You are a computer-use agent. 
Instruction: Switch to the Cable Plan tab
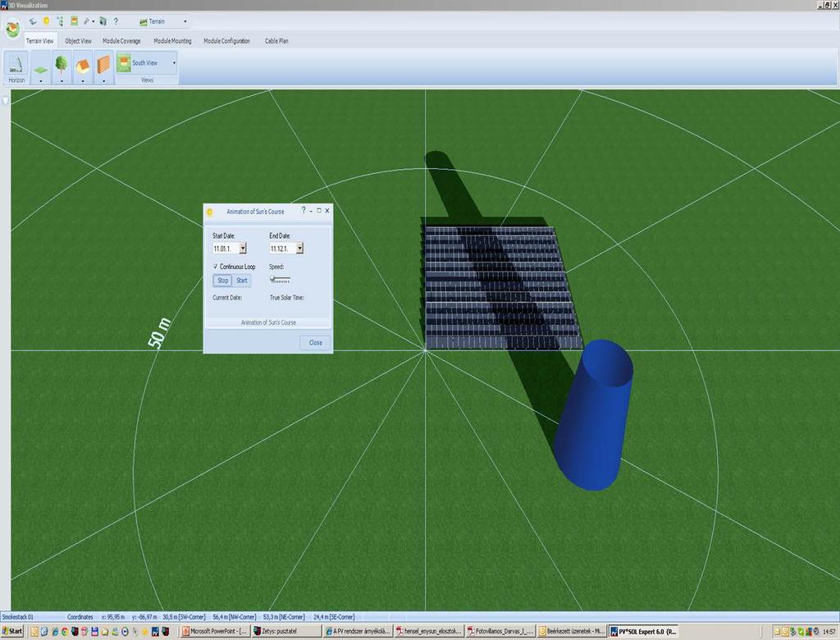point(276,41)
